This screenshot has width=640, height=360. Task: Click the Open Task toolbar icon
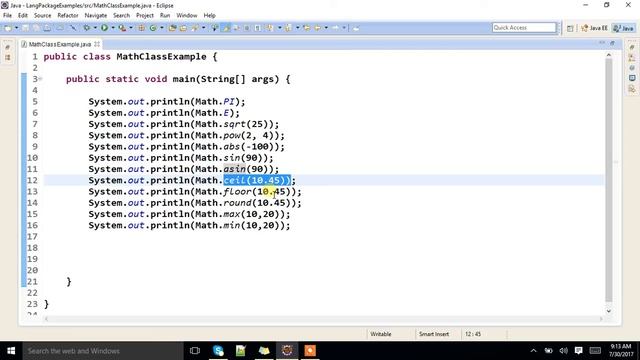[183, 28]
